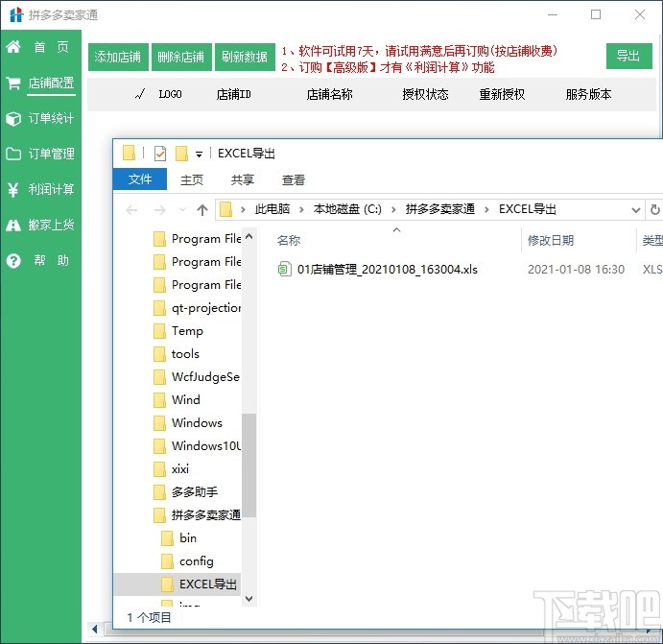Screen dimensions: 663x644
Task: Open the 文件 tab in Explorer
Action: 140,179
